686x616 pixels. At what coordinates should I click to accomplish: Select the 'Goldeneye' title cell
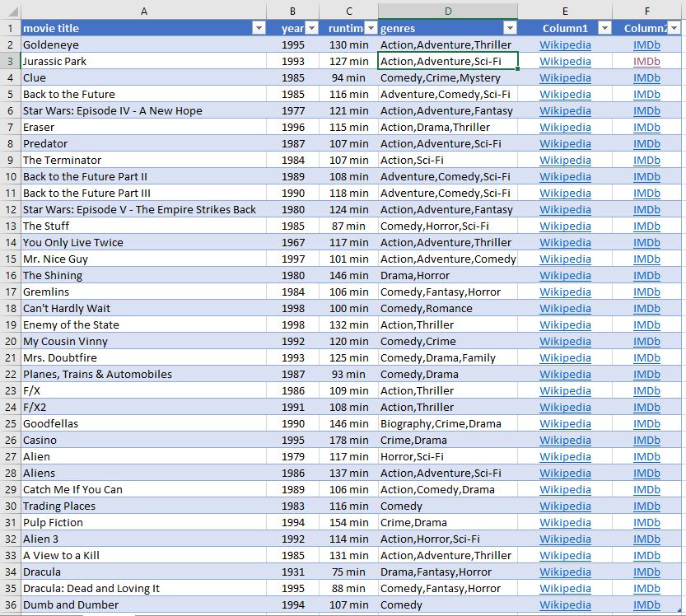click(143, 45)
